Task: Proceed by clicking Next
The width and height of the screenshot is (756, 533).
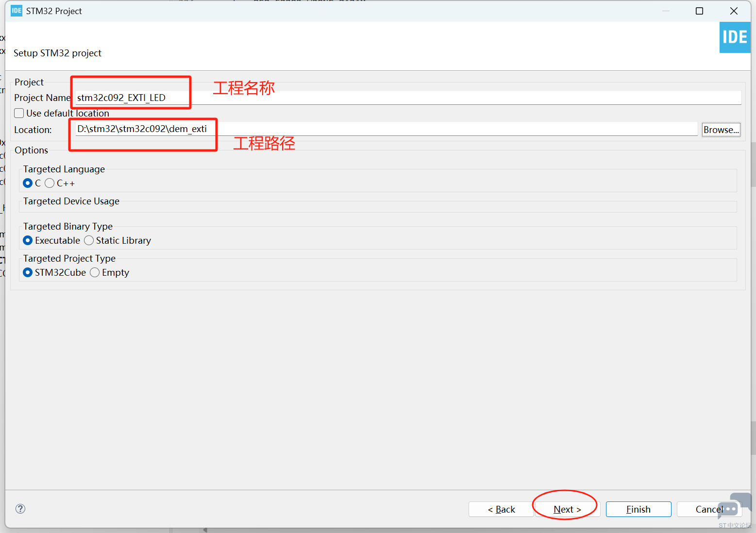Action: click(x=567, y=509)
